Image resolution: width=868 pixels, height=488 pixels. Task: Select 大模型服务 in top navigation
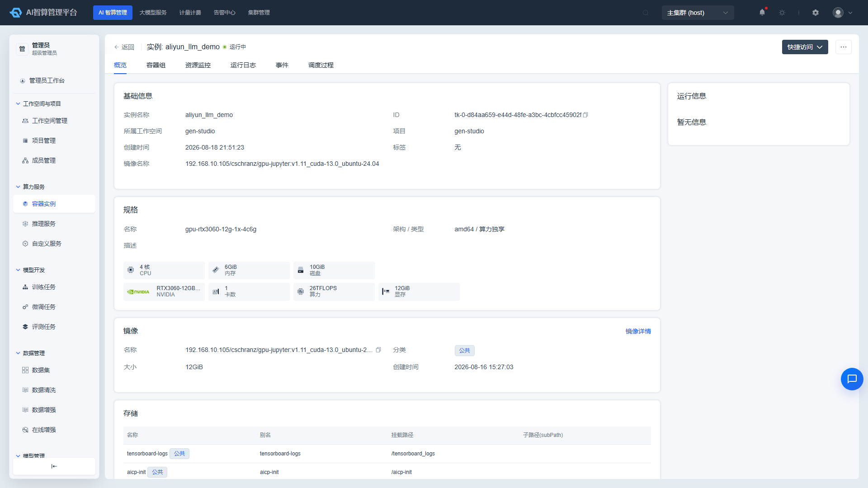click(153, 13)
